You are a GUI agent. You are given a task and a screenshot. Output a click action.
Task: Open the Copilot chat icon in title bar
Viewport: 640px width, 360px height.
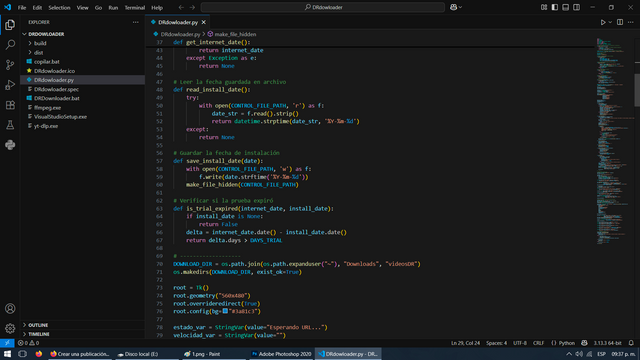(453, 7)
